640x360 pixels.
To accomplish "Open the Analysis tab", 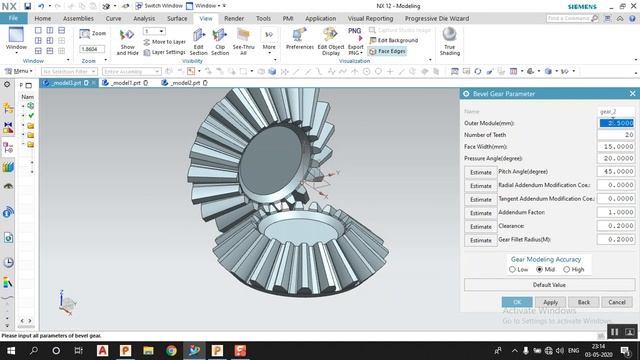I will coord(144,18).
